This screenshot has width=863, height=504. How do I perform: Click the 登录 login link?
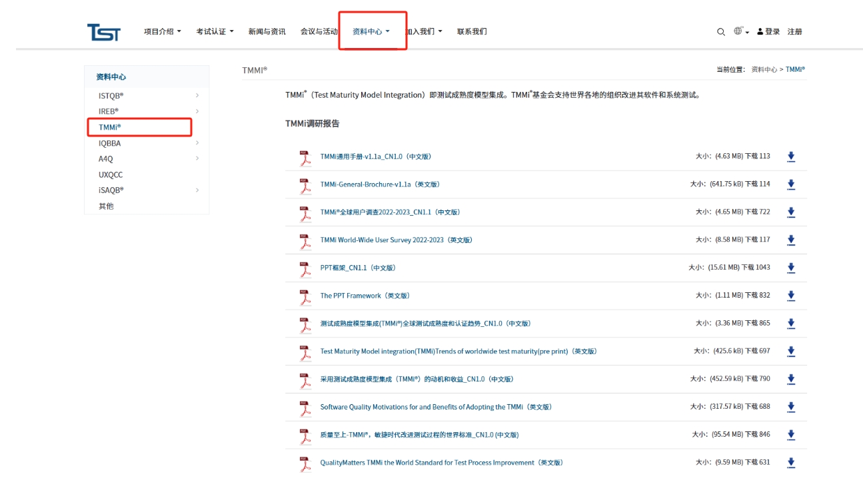point(768,31)
